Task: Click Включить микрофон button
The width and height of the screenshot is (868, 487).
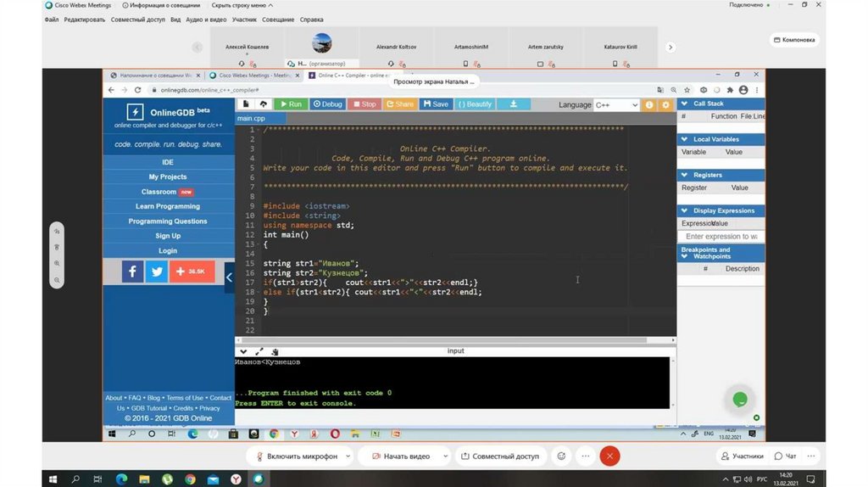Action: pos(297,456)
